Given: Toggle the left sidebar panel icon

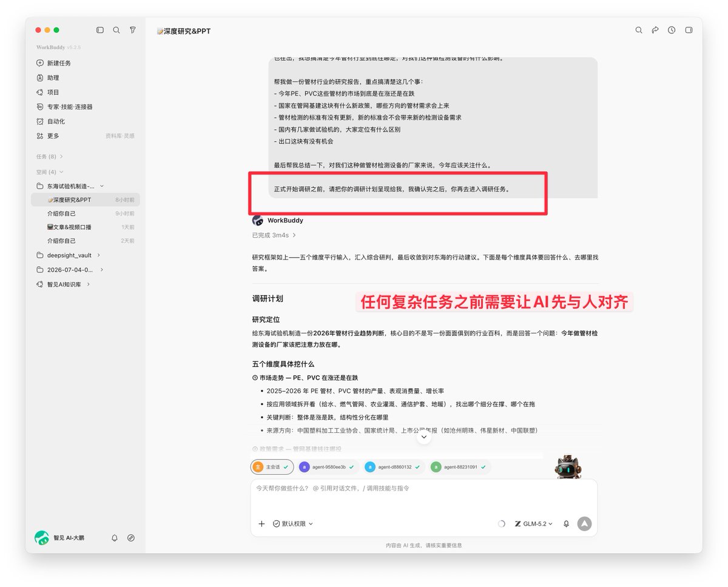Looking at the screenshot, I should coord(100,30).
